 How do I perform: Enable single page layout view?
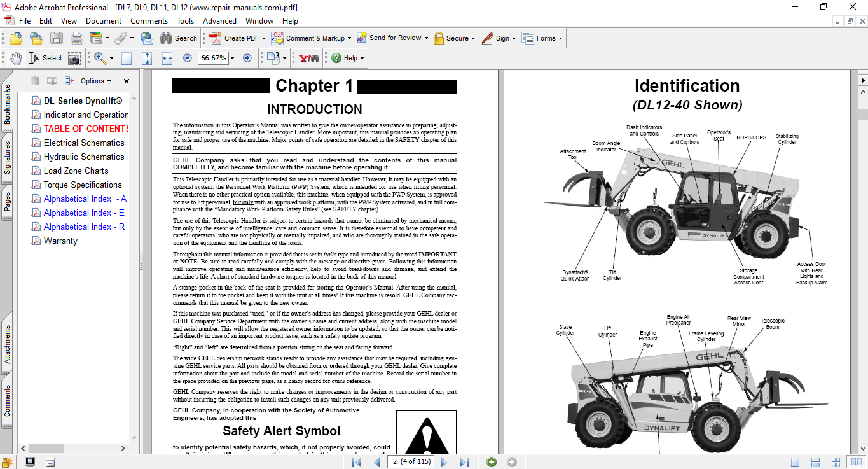click(795, 462)
